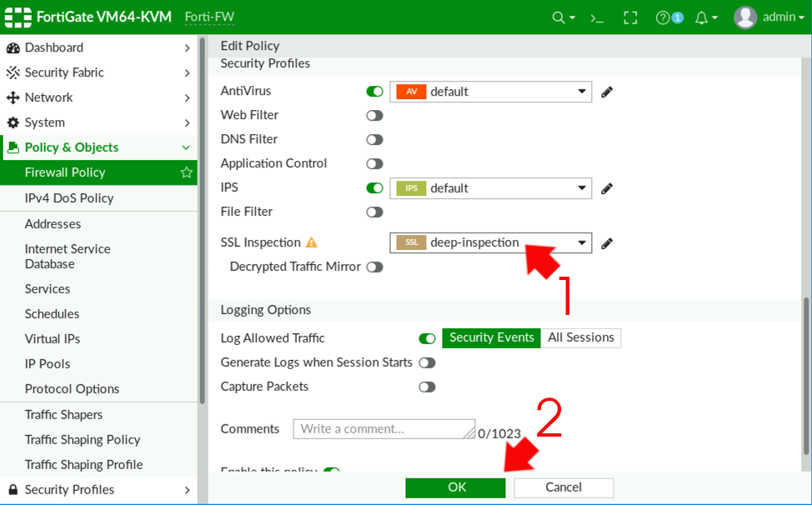Viewport: 812px width, 505px height.
Task: Open Protocol Options menu item
Action: pos(98,388)
